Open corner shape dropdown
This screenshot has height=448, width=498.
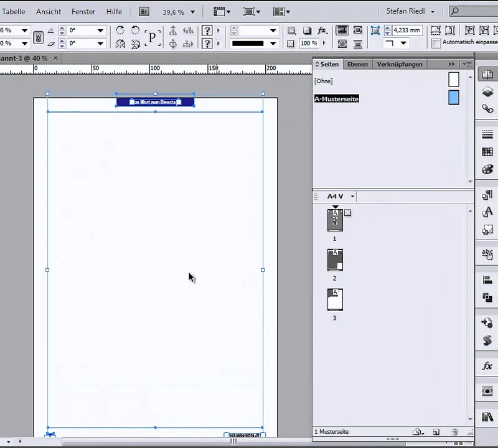coord(403,43)
